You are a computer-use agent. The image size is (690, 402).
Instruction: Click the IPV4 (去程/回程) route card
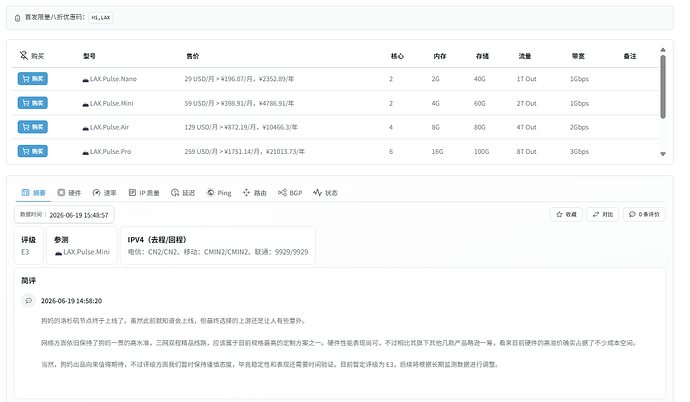(218, 245)
